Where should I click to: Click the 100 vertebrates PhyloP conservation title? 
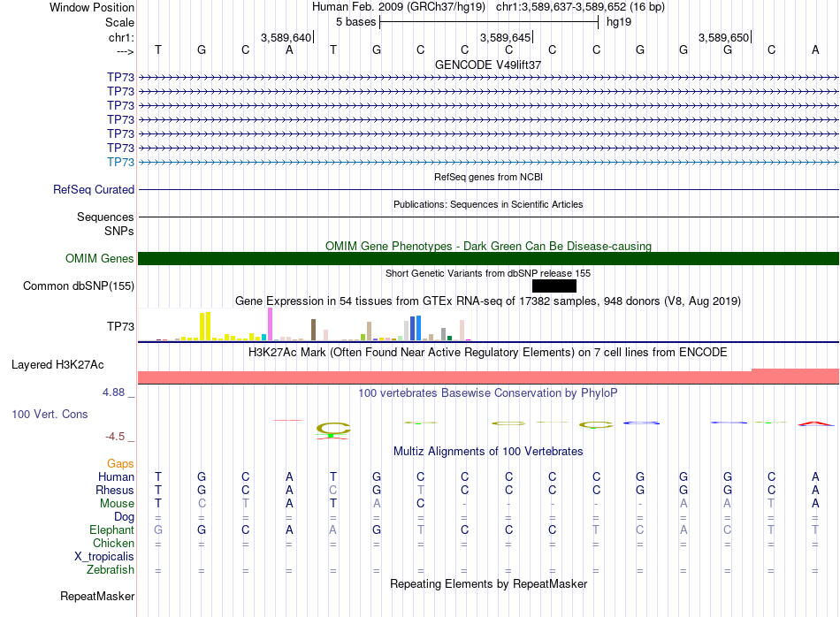[x=488, y=393]
